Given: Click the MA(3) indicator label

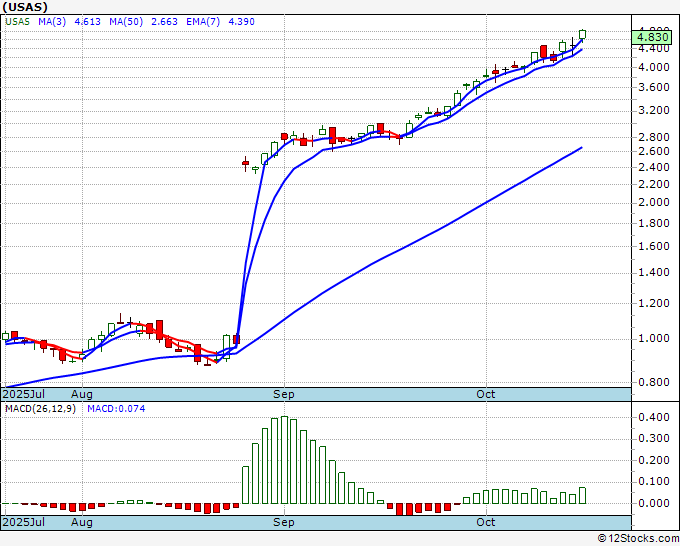Looking at the screenshot, I should pyautogui.click(x=52, y=22).
